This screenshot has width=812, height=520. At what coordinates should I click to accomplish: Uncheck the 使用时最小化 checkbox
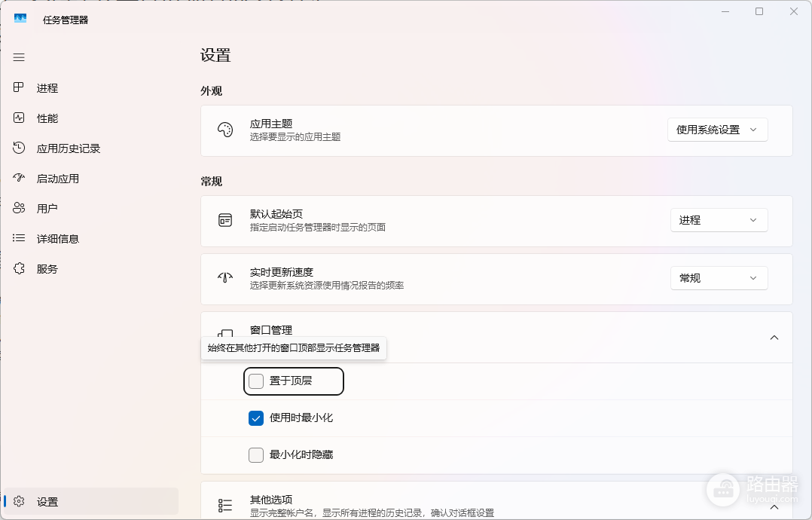tap(256, 418)
